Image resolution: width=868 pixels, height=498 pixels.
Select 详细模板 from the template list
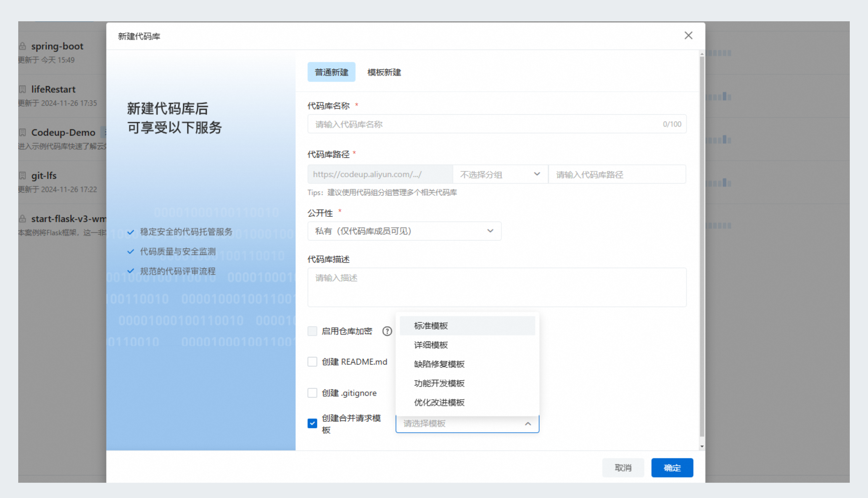coord(467,345)
